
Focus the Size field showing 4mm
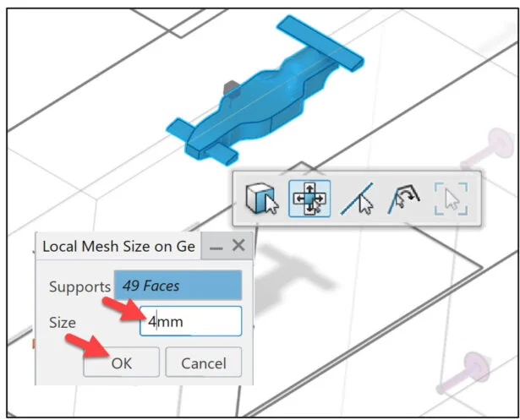191,321
